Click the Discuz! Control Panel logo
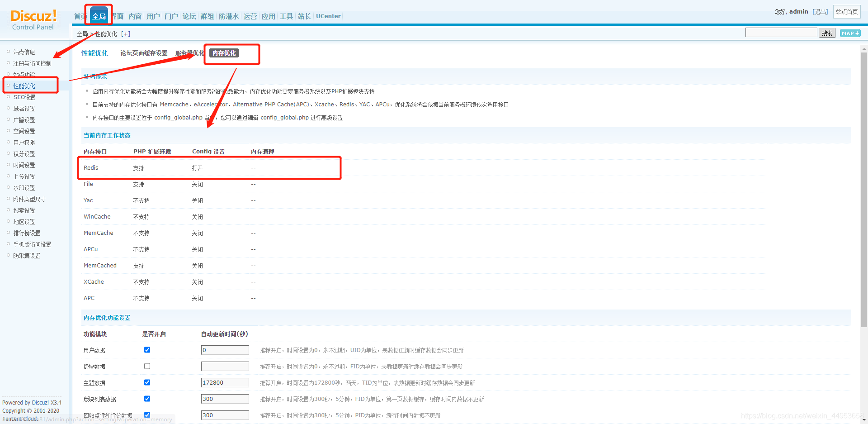The height and width of the screenshot is (424, 868). pyautogui.click(x=33, y=20)
